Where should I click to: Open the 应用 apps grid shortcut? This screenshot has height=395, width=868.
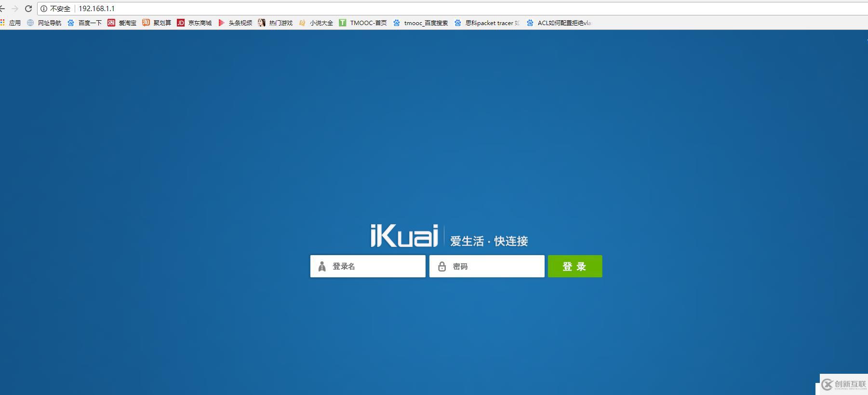pyautogui.click(x=11, y=23)
